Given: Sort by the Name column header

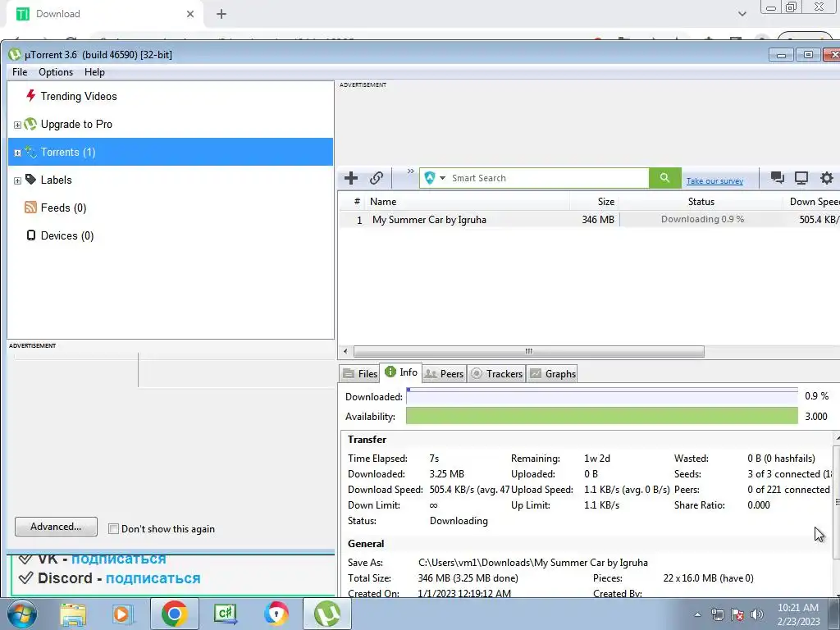Looking at the screenshot, I should (467, 202).
